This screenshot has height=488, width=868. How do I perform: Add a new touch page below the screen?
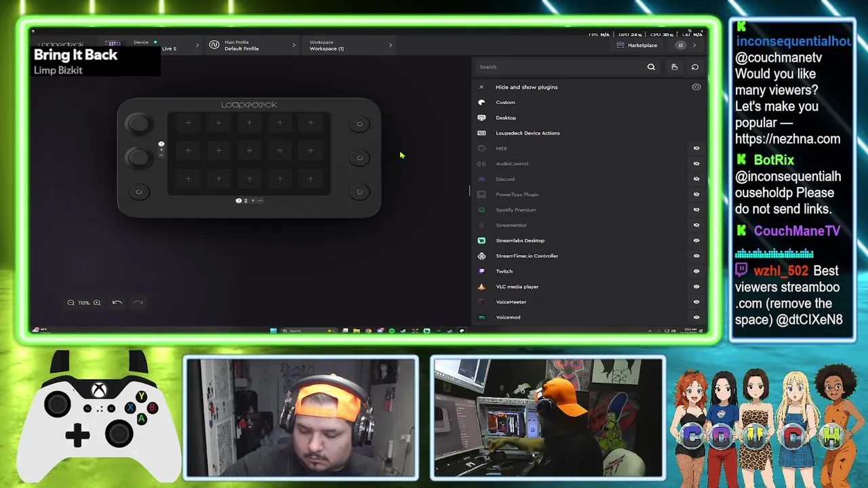tap(253, 201)
